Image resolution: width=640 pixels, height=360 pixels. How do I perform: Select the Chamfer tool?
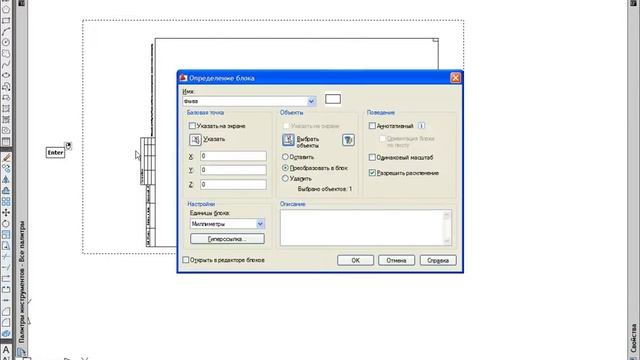(6, 311)
